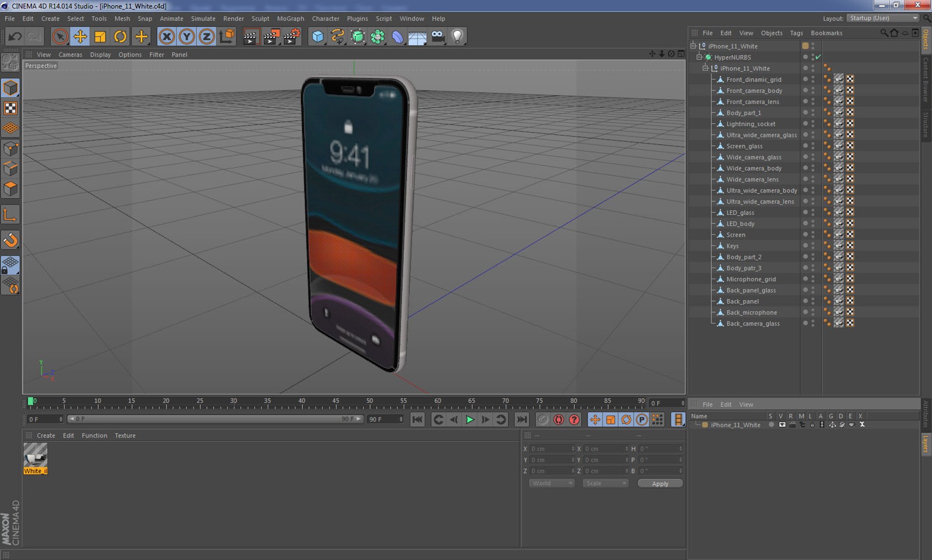Open the viewport Display menu

100,54
